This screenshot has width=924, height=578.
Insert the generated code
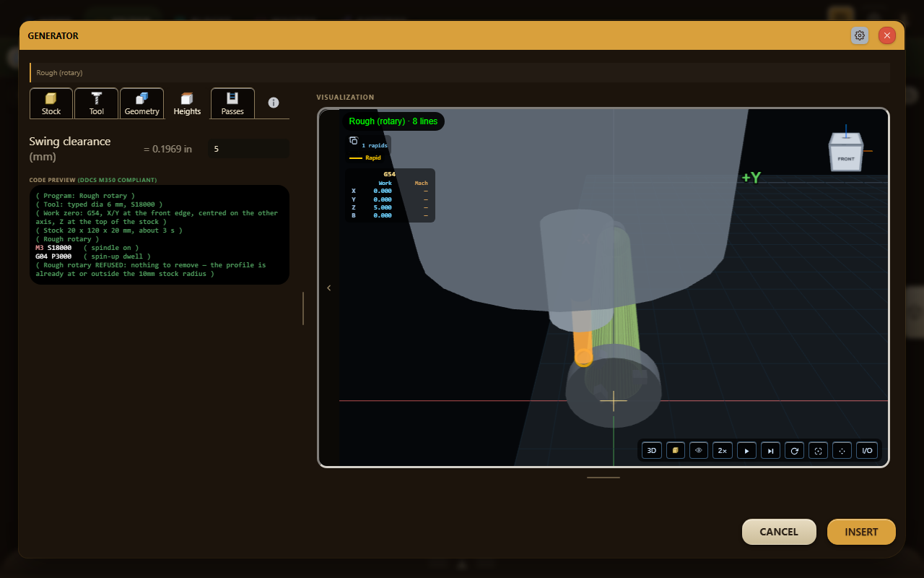861,532
